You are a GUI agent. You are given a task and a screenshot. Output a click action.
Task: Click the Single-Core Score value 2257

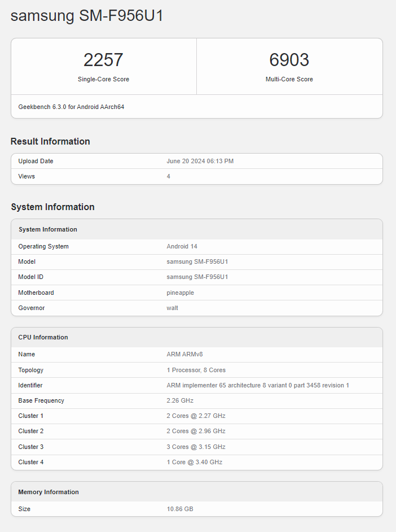(x=103, y=60)
